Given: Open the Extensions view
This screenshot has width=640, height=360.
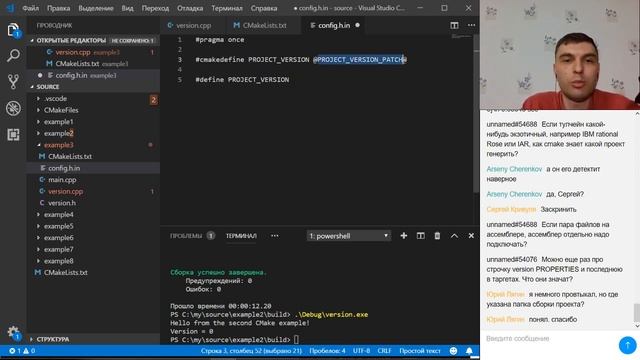Looking at the screenshot, I should click(x=13, y=135).
